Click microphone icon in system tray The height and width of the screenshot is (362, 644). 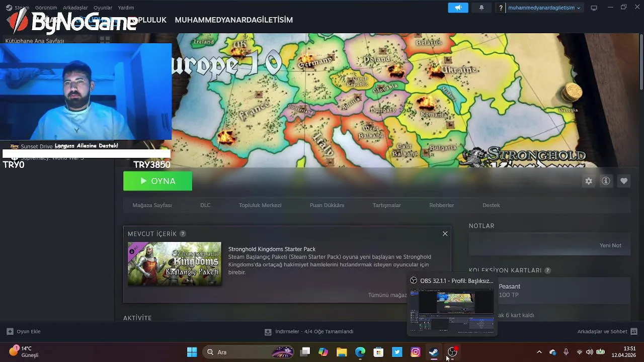(x=566, y=352)
